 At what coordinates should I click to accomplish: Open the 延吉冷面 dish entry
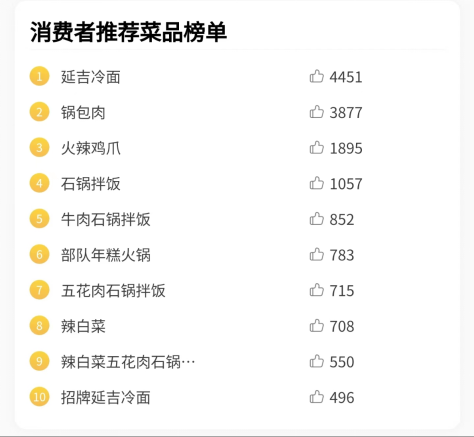(x=91, y=77)
